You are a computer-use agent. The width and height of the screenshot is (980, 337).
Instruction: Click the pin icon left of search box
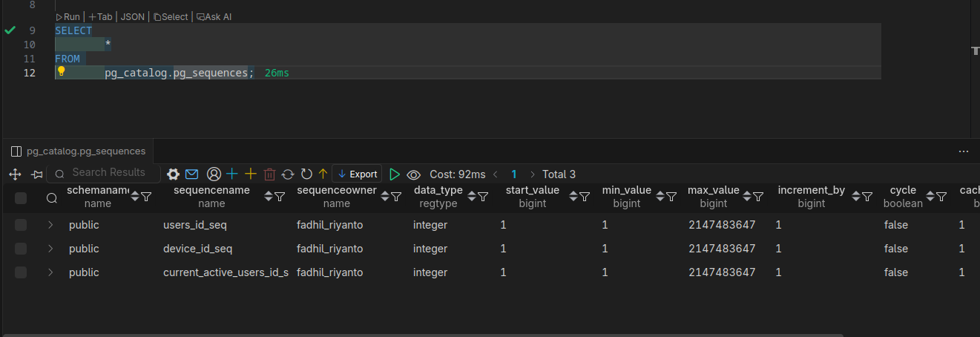[37, 174]
